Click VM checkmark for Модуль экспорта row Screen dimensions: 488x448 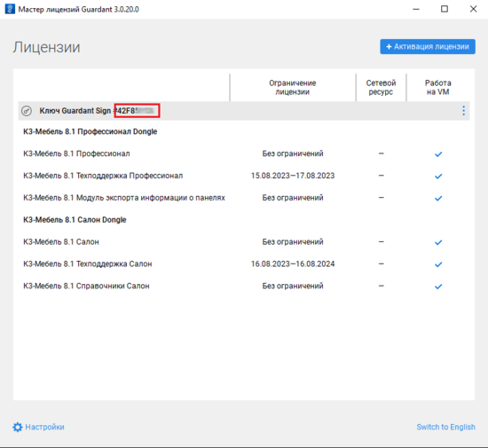tap(438, 198)
